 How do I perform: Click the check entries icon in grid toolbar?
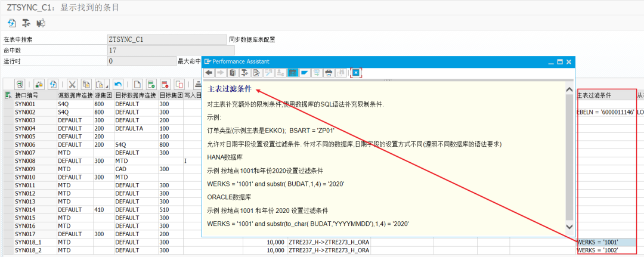[39, 85]
